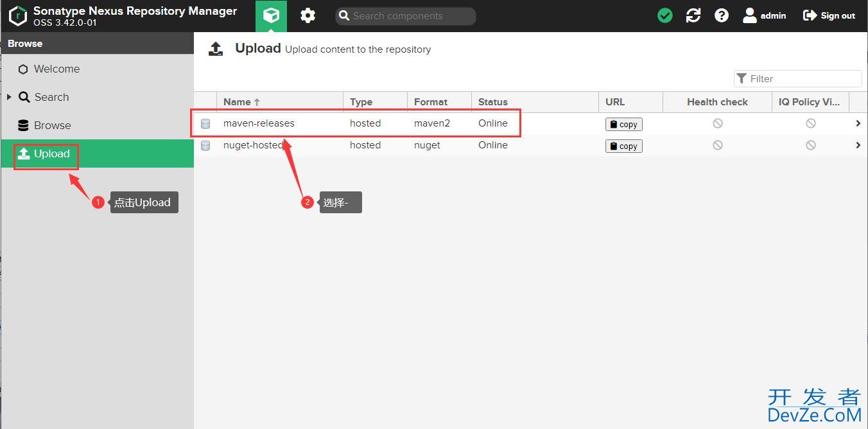This screenshot has height=429, width=868.
Task: Open the administration gear icon
Action: click(308, 15)
